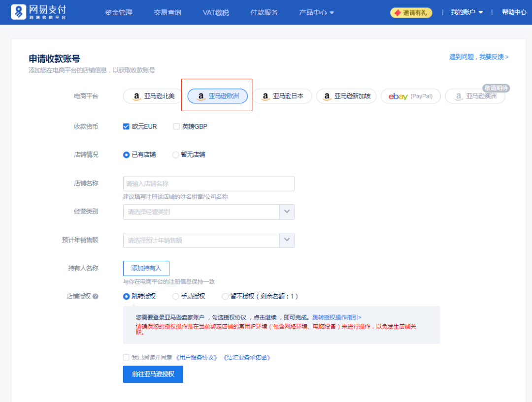Select the 亚马逊新加坡 platform option

click(346, 96)
